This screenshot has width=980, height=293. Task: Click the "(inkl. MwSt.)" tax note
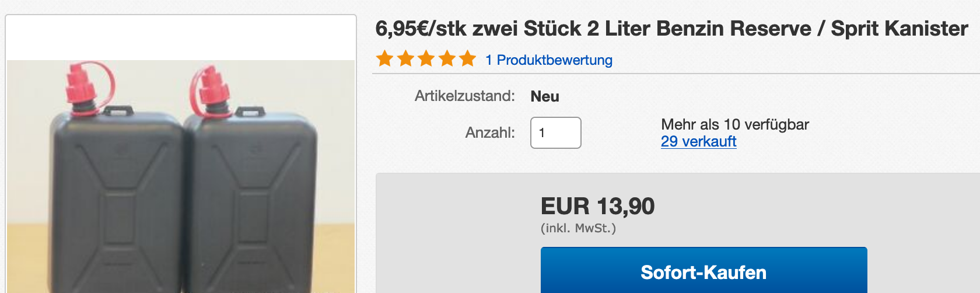coord(578,228)
